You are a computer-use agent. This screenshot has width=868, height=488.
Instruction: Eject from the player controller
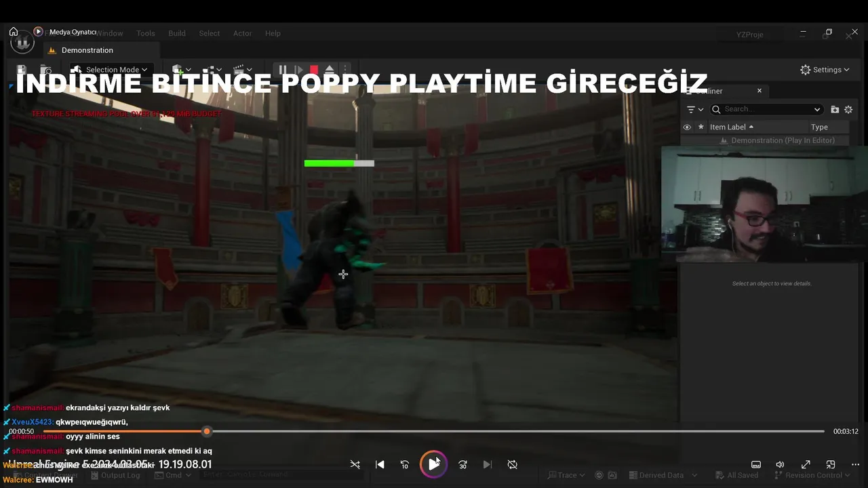(330, 70)
